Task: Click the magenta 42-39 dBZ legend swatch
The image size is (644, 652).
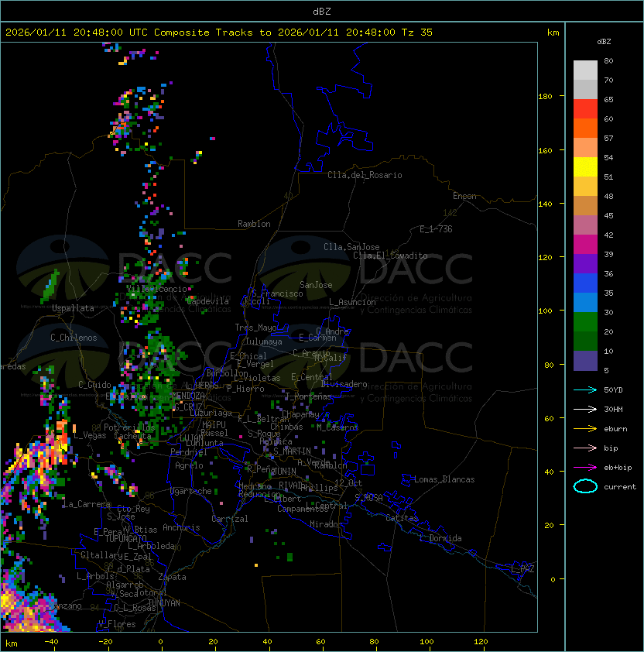Action: [585, 245]
